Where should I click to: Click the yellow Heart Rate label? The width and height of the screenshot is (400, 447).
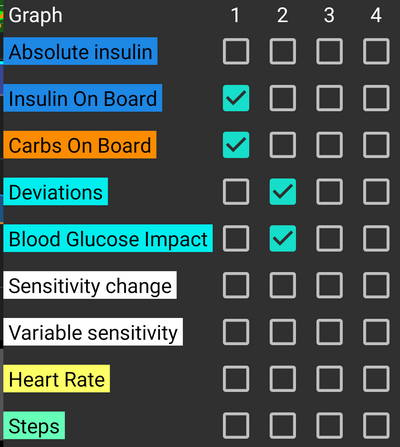pyautogui.click(x=57, y=379)
